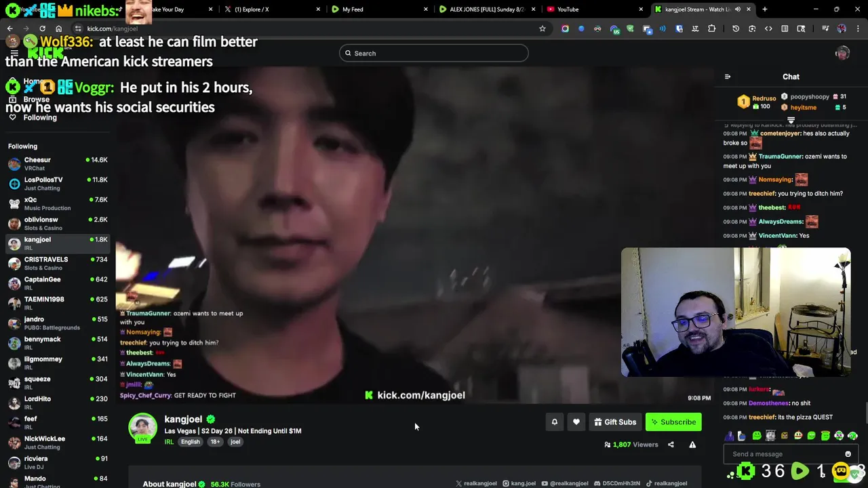The width and height of the screenshot is (868, 488).
Task: Open the Chrome three-dot menu
Action: pos(858,28)
